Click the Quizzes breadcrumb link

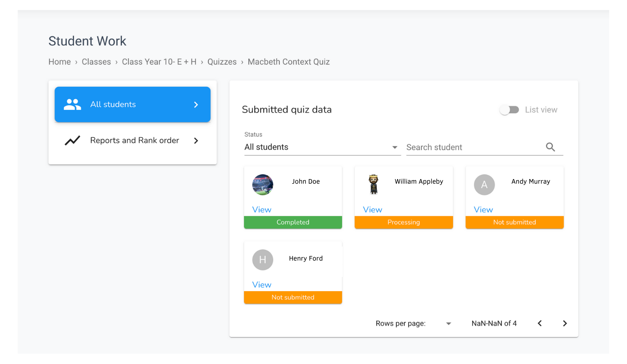tap(222, 62)
